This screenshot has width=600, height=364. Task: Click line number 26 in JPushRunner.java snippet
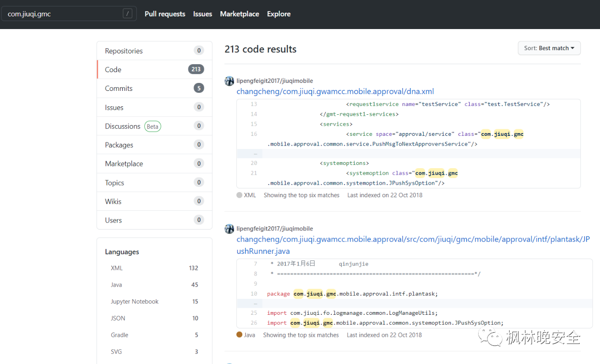pyautogui.click(x=254, y=323)
